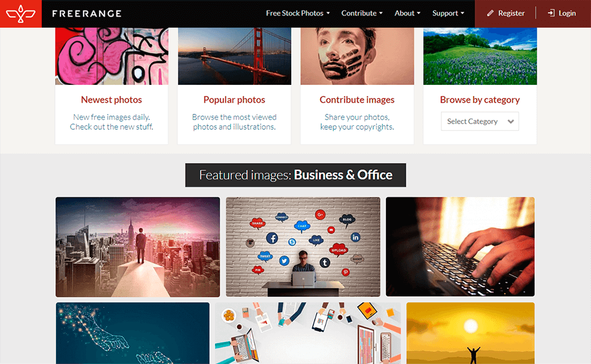This screenshot has width=591, height=364.
Task: Open the Support menu
Action: pos(448,13)
